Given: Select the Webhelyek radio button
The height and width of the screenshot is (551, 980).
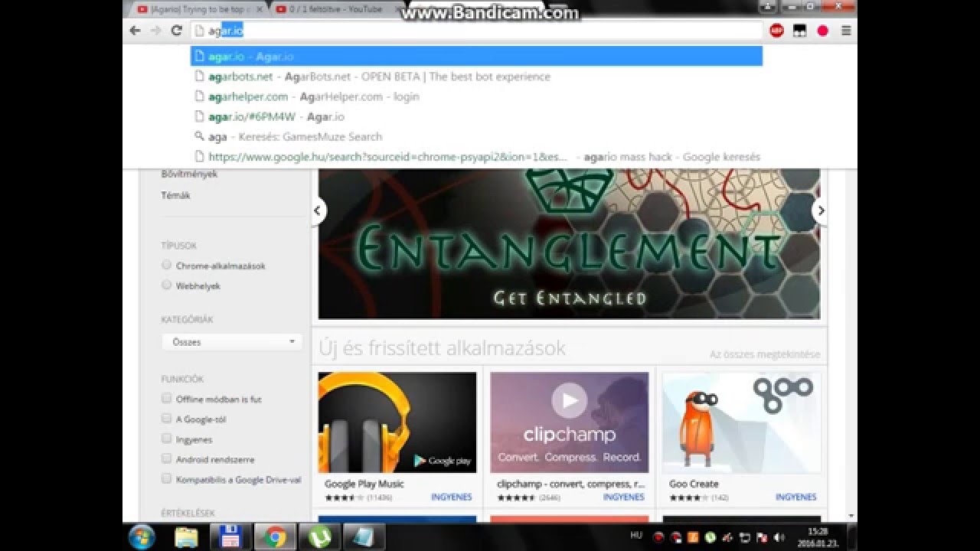Looking at the screenshot, I should point(166,285).
